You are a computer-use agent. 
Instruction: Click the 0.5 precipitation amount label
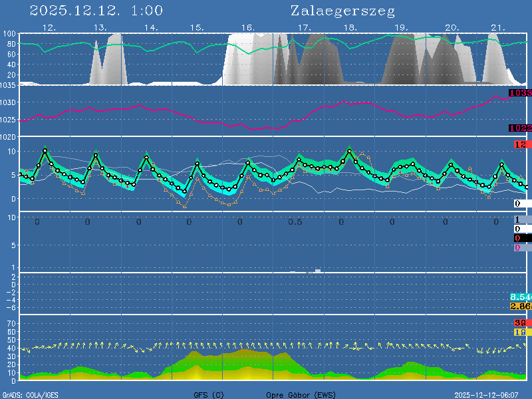[295, 222]
